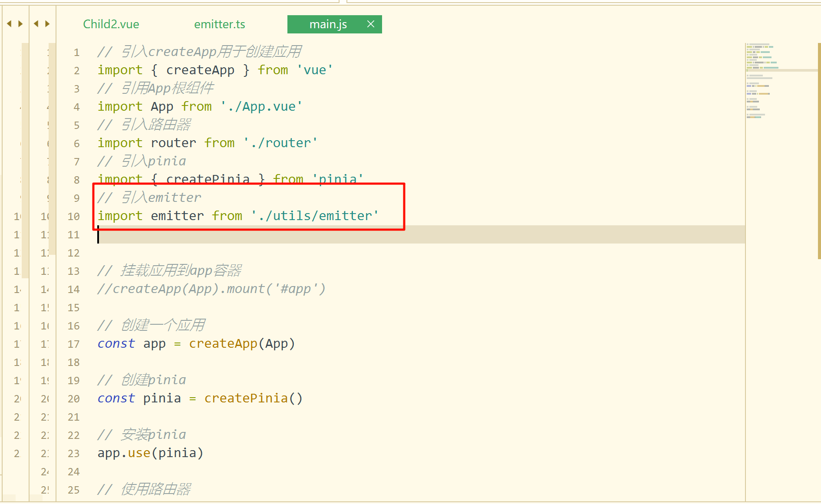Click the app.use(pinia) statement
821x504 pixels.
pyautogui.click(x=150, y=453)
